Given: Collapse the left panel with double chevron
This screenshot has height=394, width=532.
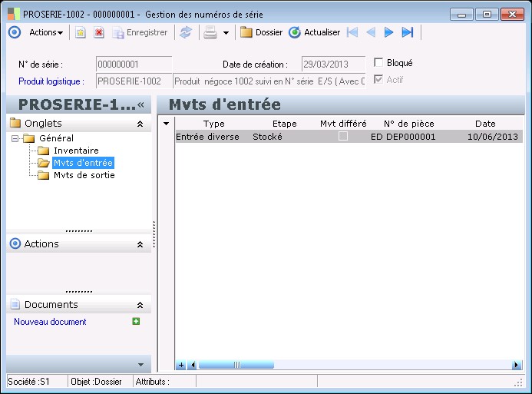Looking at the screenshot, I should (140, 104).
